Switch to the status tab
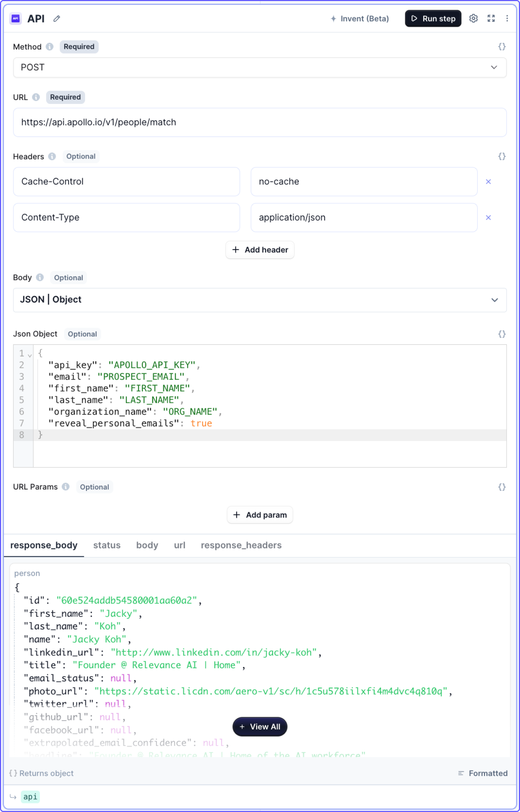Viewport: 520px width, 812px height. [107, 545]
